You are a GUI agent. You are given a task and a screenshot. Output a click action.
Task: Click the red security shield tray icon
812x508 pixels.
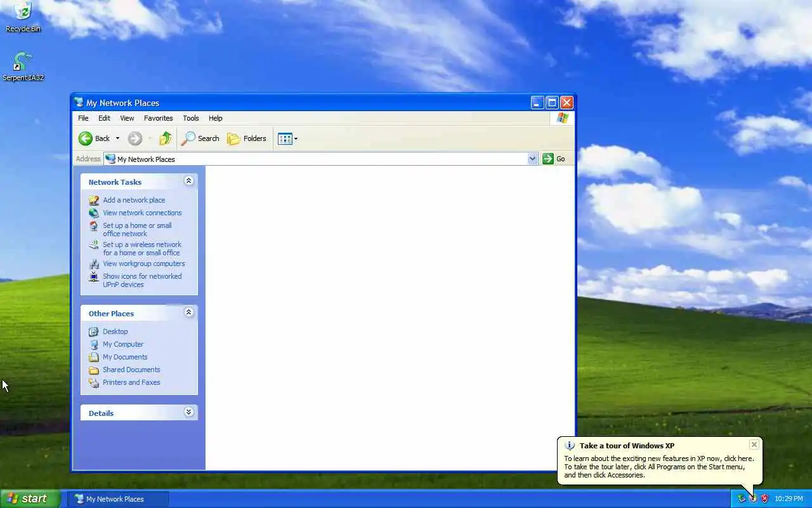click(764, 498)
